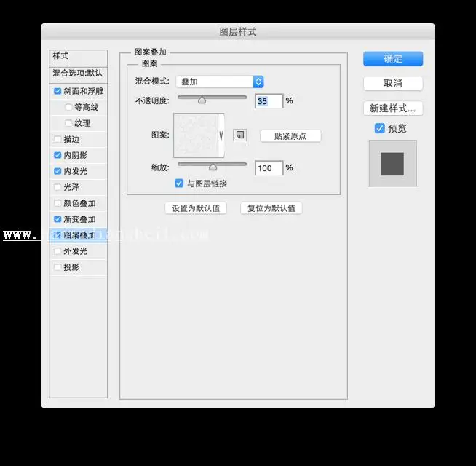Click 贴紧原点 button

coord(290,135)
